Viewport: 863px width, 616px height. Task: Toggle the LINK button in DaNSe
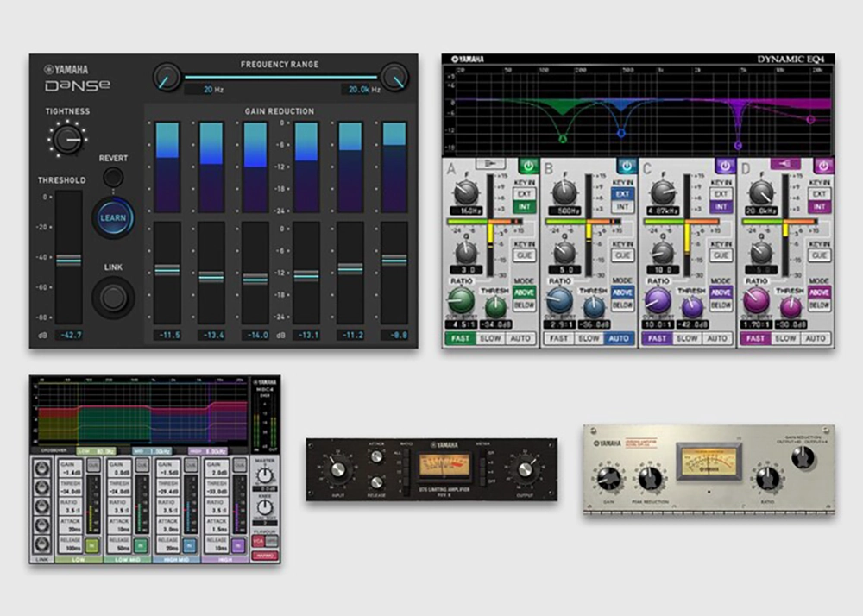point(113,298)
